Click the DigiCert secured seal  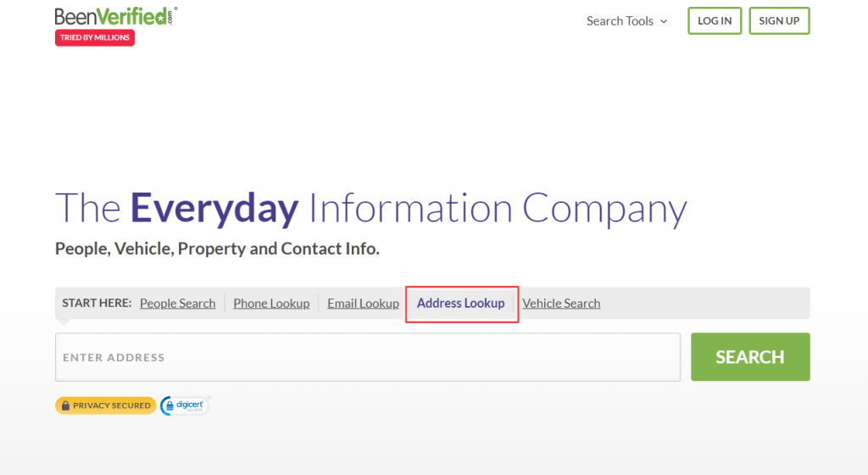tap(185, 405)
